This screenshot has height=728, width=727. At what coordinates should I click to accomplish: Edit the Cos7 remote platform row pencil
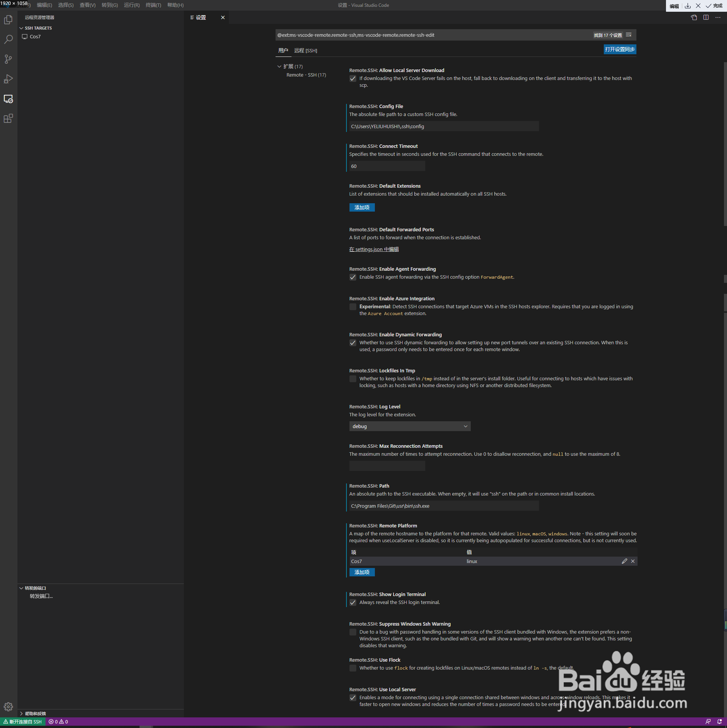(625, 561)
